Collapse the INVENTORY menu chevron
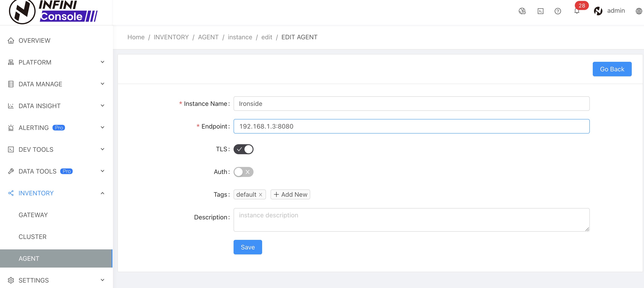The height and width of the screenshot is (288, 644). 102,193
